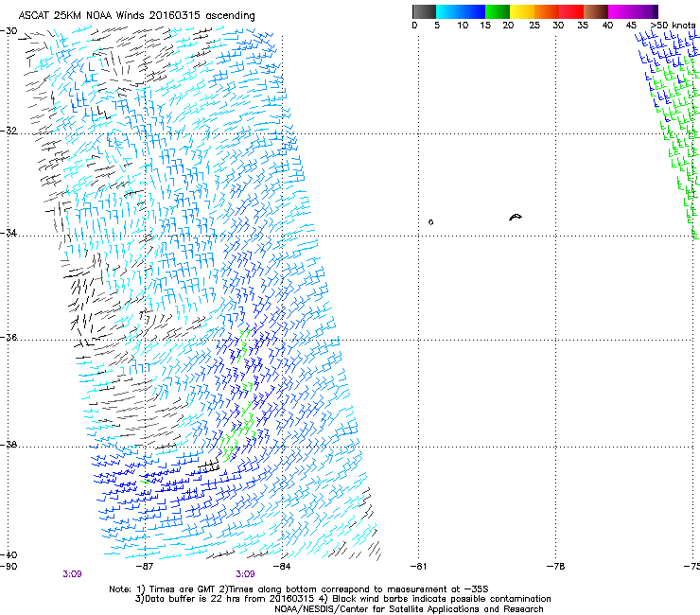Image resolution: width=700 pixels, height=615 pixels.
Task: Click the NOAA/NESDIS credit line
Action: point(409,609)
